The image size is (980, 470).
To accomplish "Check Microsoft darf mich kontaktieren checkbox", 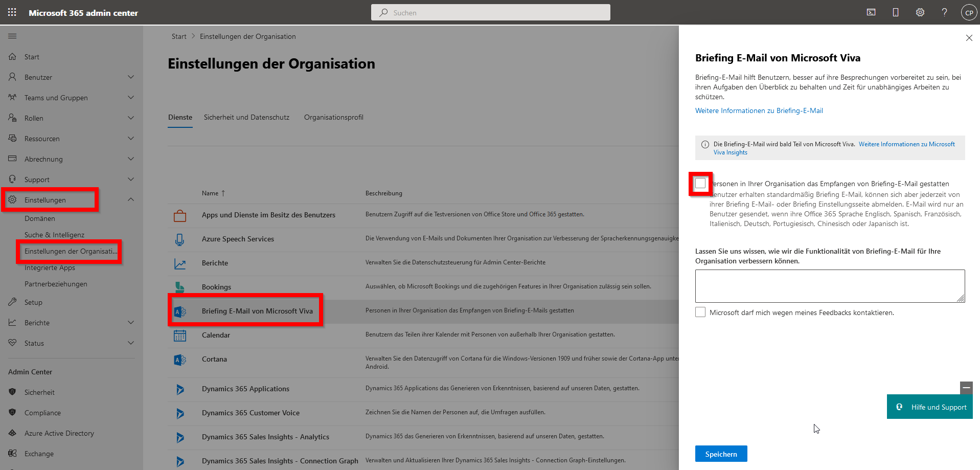I will coord(700,312).
